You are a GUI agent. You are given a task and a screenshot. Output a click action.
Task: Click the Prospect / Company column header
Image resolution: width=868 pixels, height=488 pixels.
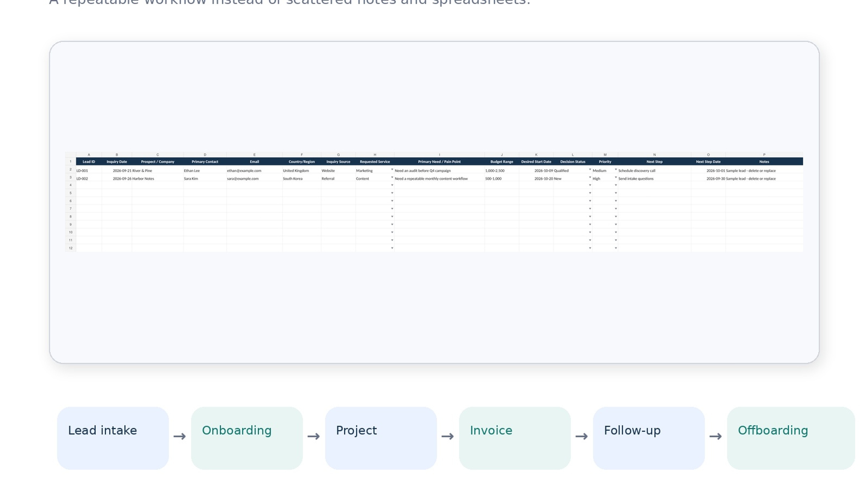pyautogui.click(x=157, y=162)
